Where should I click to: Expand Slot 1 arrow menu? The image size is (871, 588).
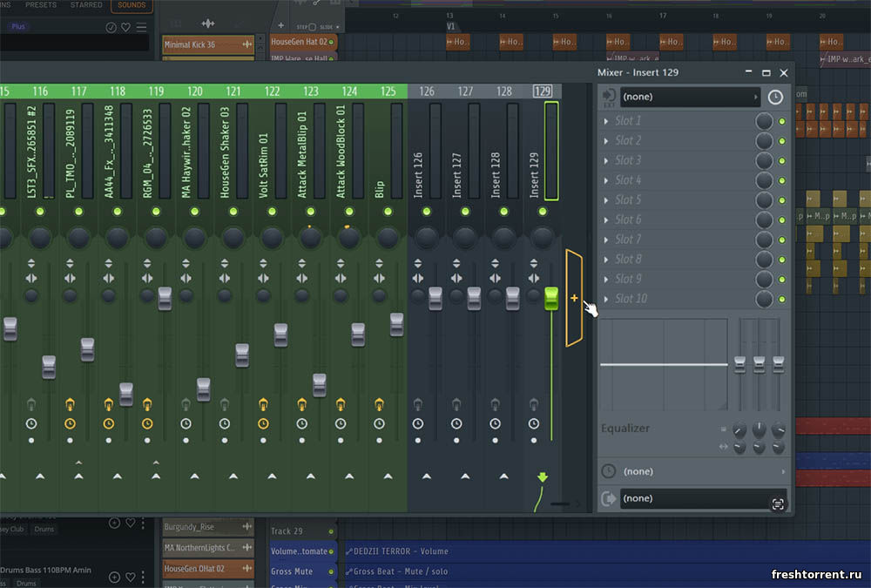pyautogui.click(x=606, y=120)
